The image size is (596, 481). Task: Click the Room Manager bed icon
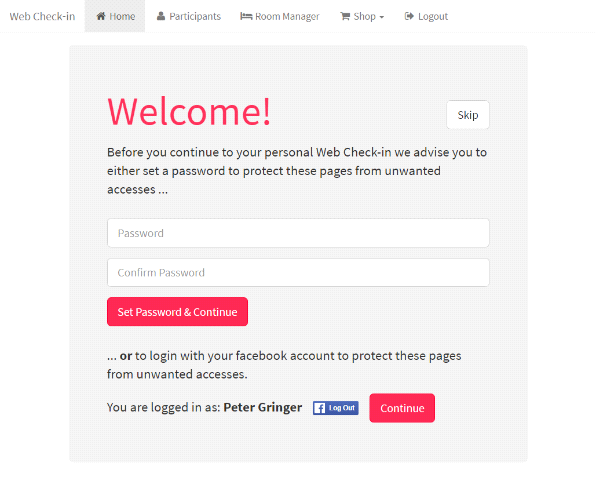click(x=246, y=16)
